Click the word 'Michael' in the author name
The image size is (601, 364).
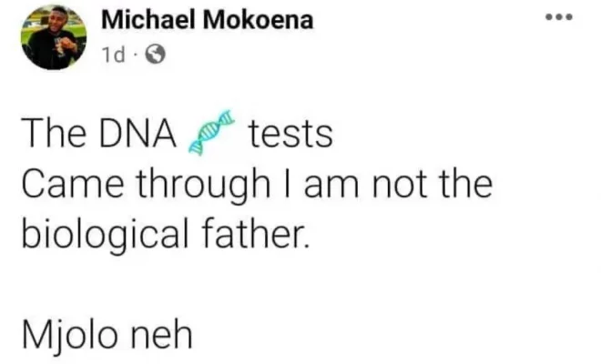(x=144, y=20)
